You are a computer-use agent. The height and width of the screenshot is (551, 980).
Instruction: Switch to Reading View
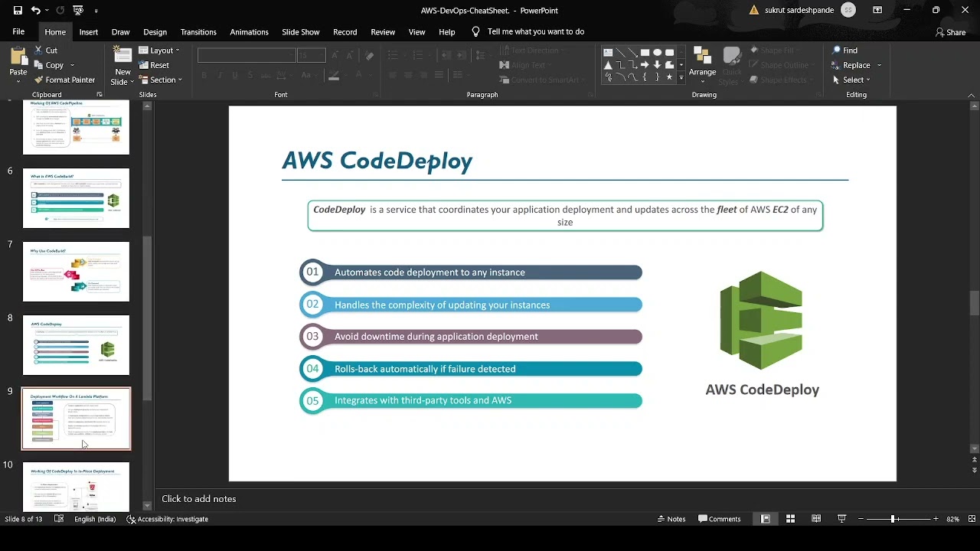point(816,519)
